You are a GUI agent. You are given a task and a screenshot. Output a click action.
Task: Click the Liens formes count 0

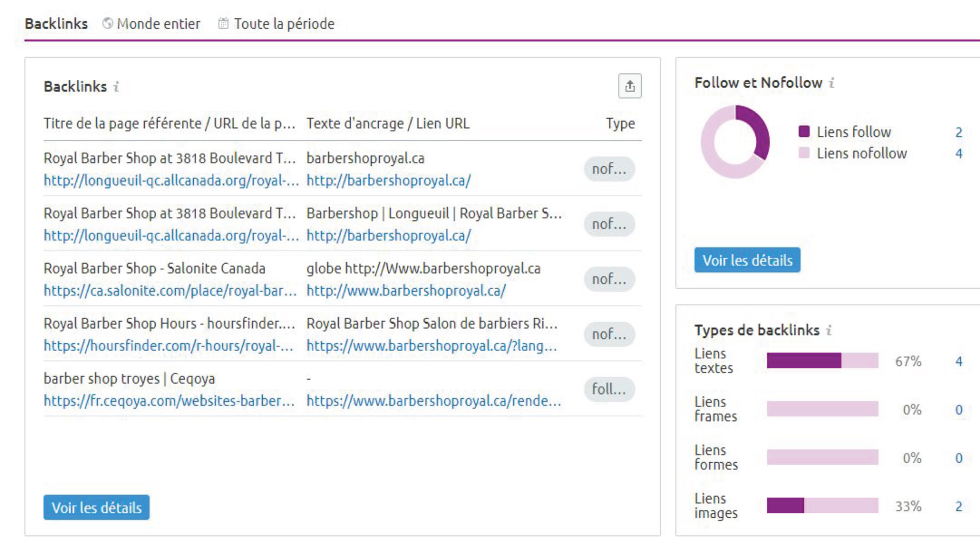[x=959, y=458]
